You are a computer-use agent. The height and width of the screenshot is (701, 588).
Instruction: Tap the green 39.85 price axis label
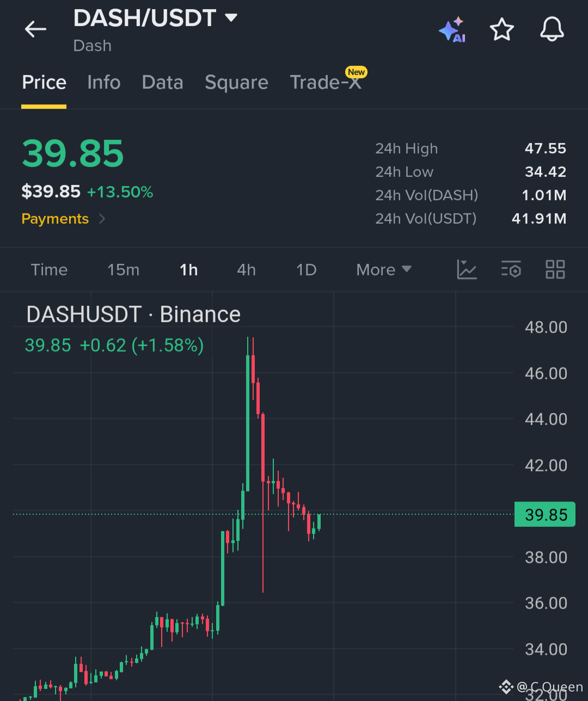click(544, 514)
